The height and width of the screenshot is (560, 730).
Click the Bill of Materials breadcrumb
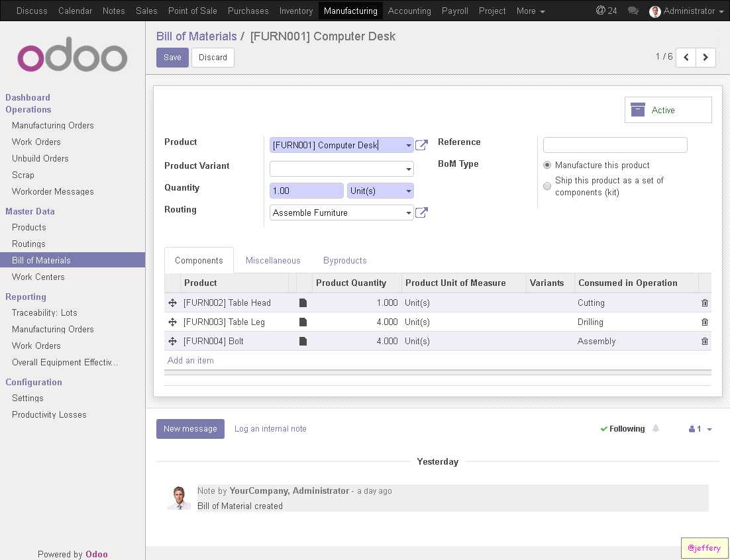click(x=197, y=36)
